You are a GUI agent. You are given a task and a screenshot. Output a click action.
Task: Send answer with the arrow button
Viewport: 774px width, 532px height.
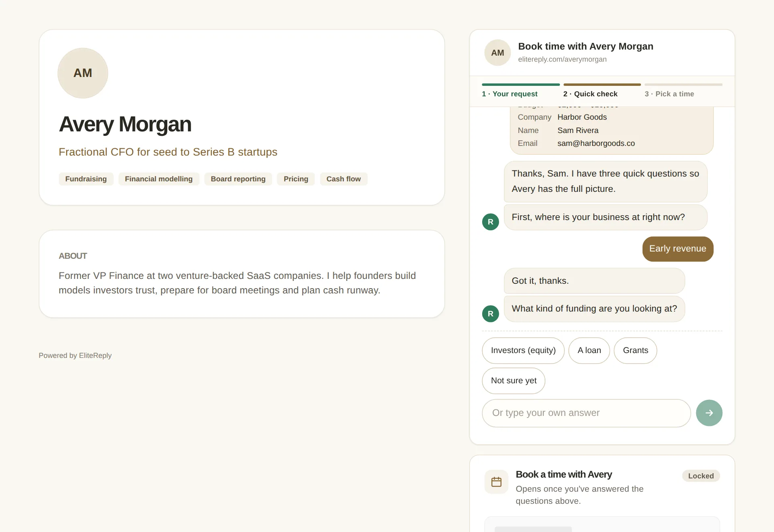click(709, 413)
